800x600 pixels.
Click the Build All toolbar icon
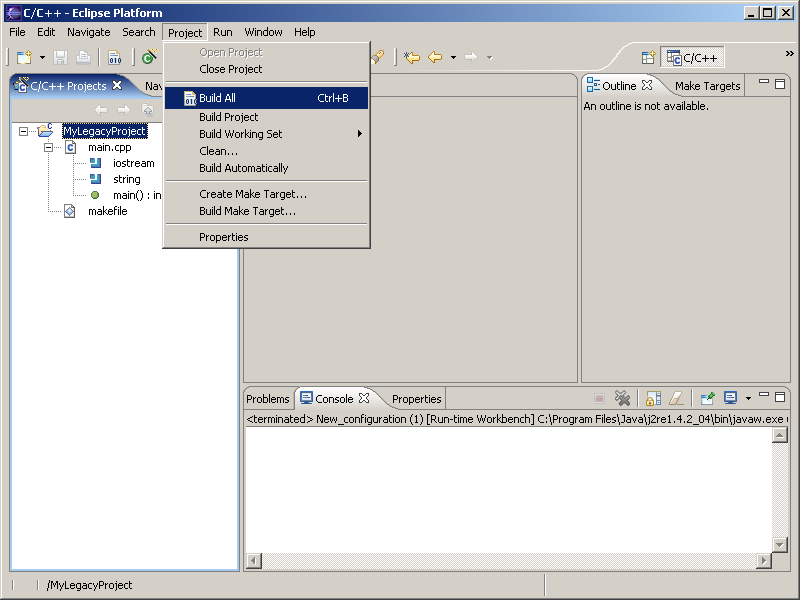(x=114, y=58)
